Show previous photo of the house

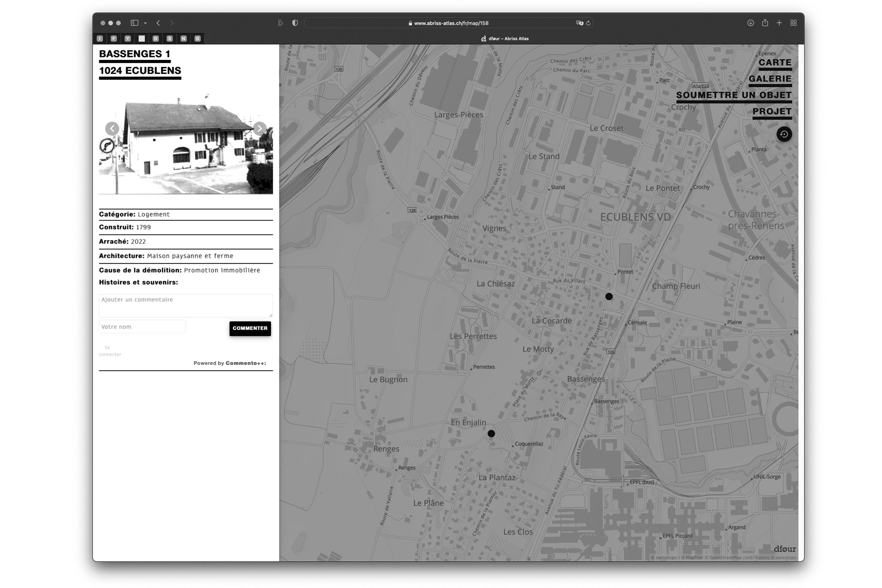point(112,129)
